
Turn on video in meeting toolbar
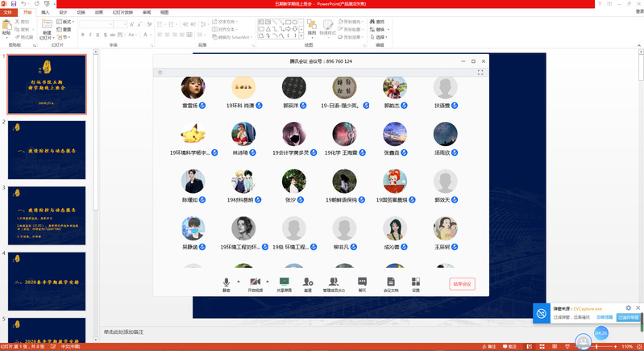[255, 282]
